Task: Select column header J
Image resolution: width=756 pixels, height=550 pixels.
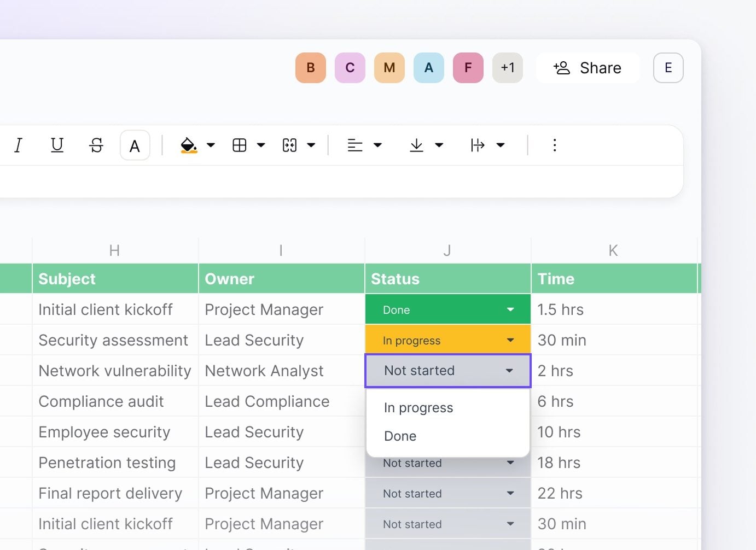Action: pos(447,250)
